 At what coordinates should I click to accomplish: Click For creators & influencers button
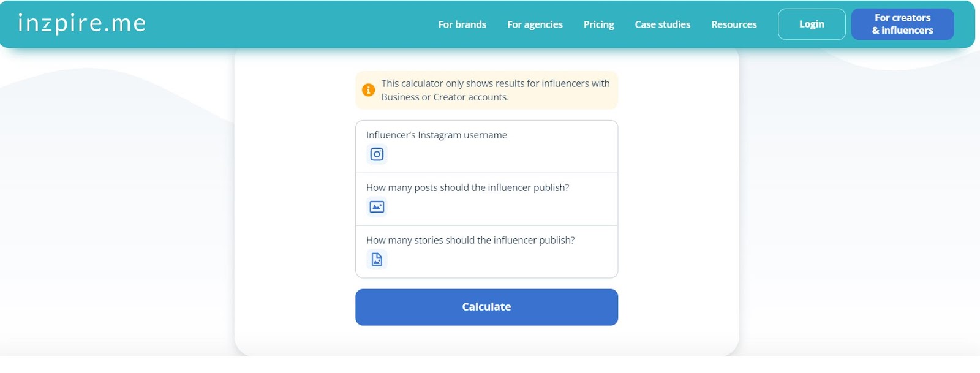point(902,24)
